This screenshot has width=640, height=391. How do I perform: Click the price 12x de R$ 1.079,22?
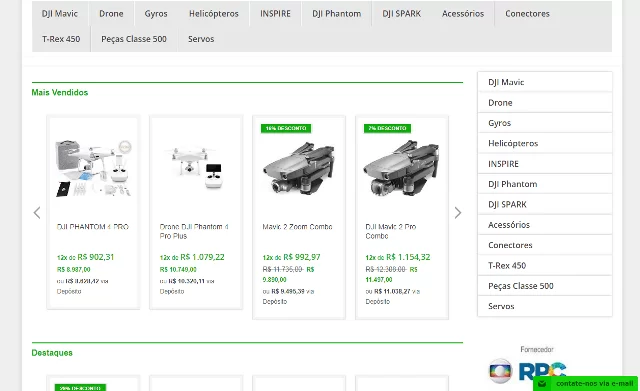click(x=192, y=257)
